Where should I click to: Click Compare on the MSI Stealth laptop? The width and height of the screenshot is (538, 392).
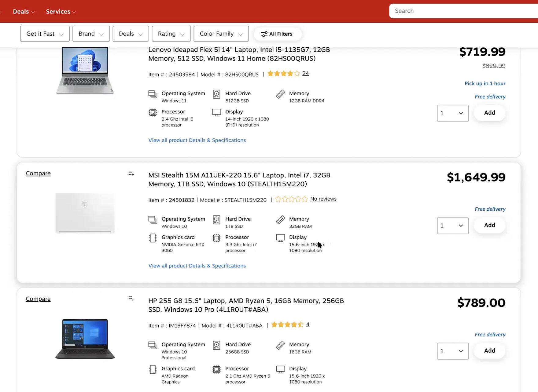click(38, 173)
